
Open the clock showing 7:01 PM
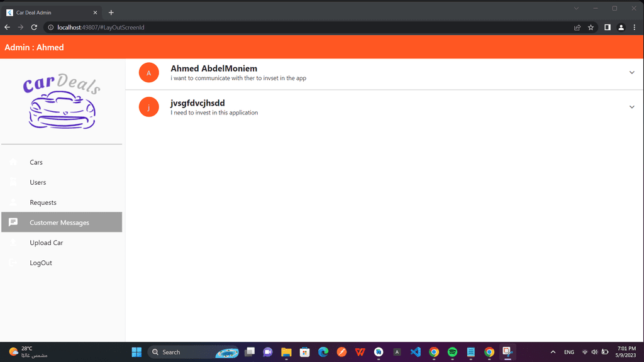(626, 352)
